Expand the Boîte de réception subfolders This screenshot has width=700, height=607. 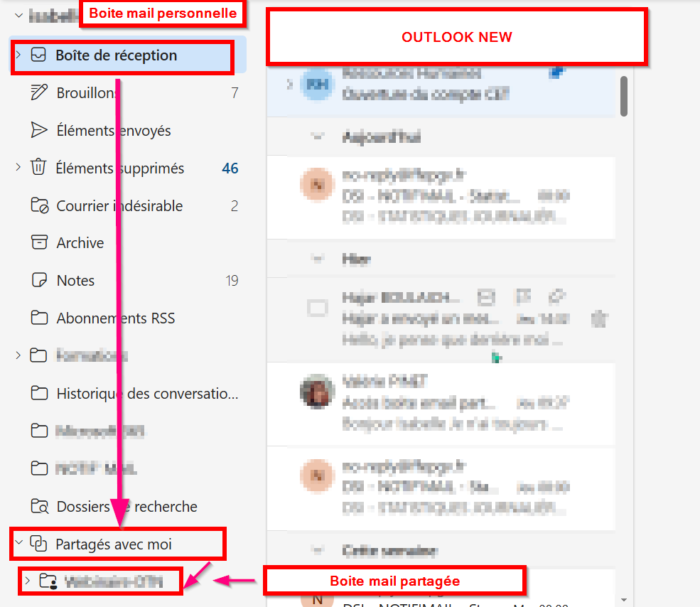(x=18, y=55)
